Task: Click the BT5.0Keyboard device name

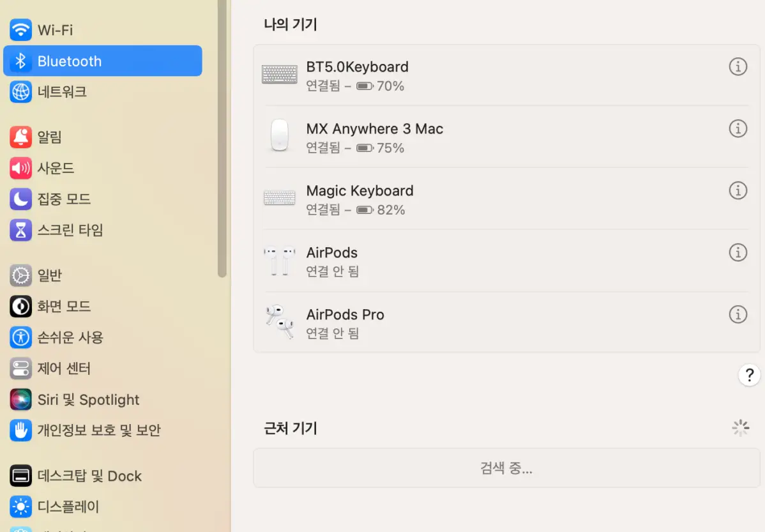Action: pyautogui.click(x=357, y=67)
